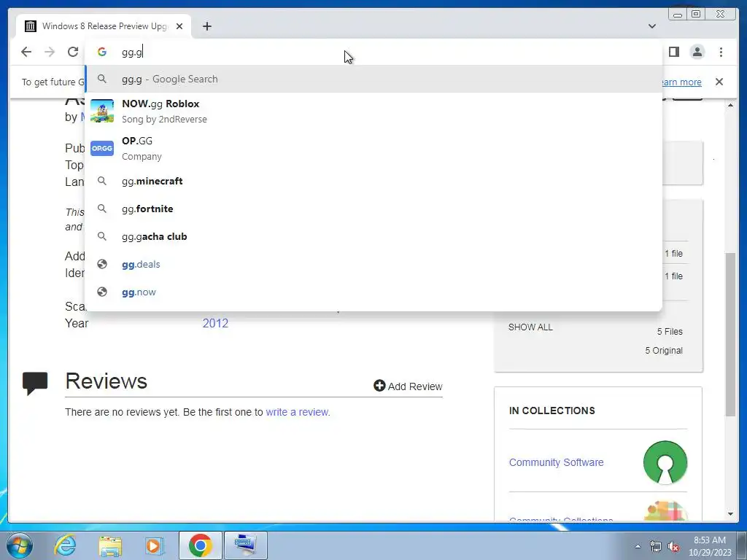Click the vertical scrollbar thumb
Screen dimensions: 747x560
coord(730,334)
